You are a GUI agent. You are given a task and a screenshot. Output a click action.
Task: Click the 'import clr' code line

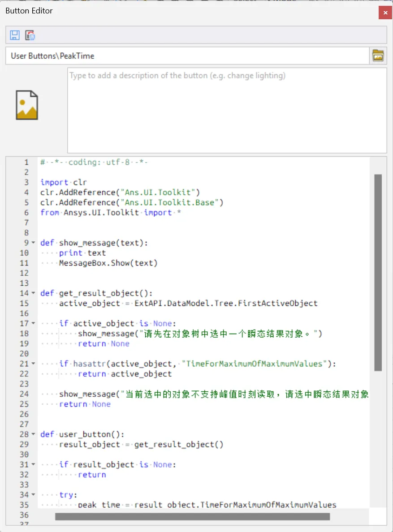(64, 182)
